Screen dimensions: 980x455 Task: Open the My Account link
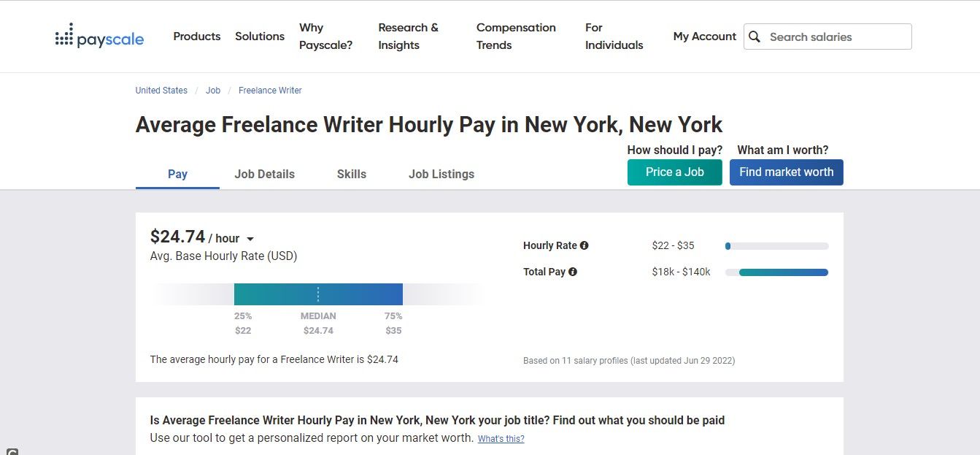[704, 37]
